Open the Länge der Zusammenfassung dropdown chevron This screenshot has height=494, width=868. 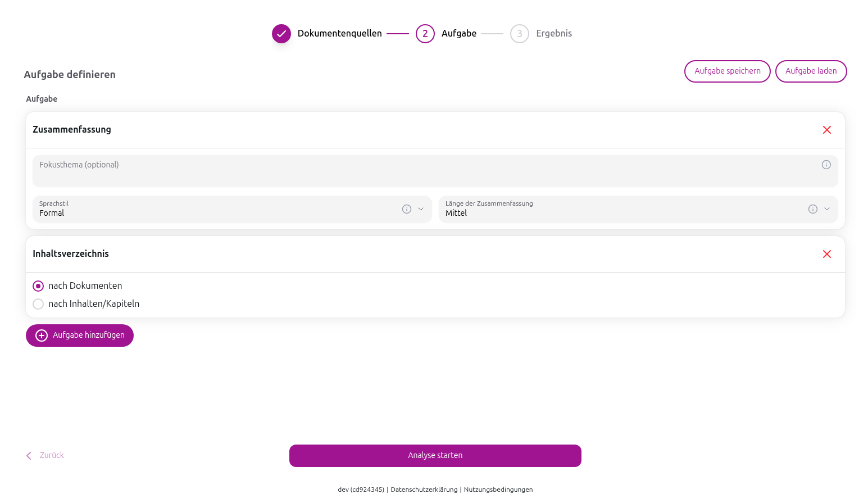tap(826, 209)
